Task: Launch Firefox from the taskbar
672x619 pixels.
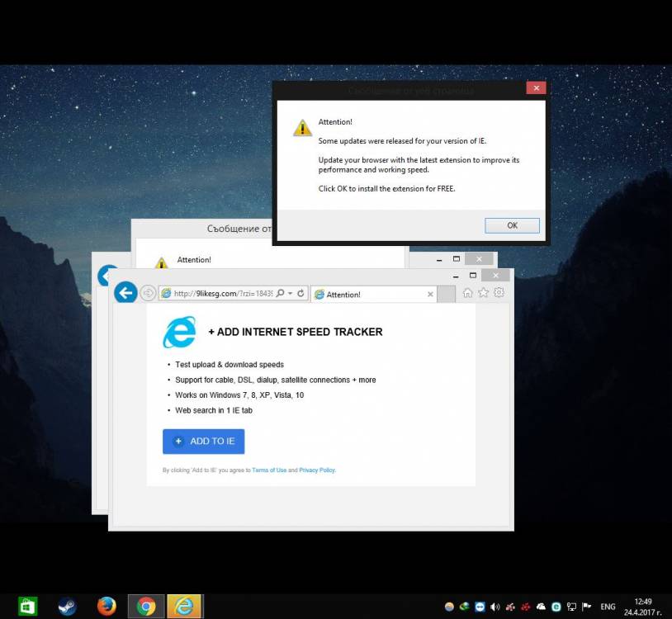Action: [106, 606]
